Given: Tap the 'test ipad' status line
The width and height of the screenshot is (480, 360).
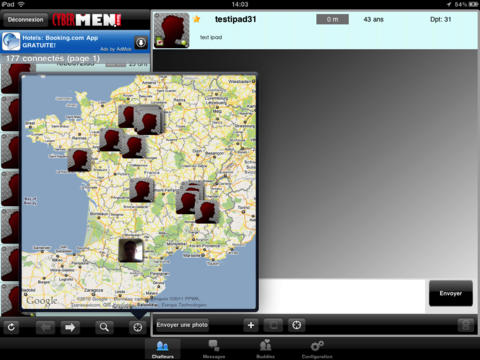Looking at the screenshot, I should [x=211, y=37].
